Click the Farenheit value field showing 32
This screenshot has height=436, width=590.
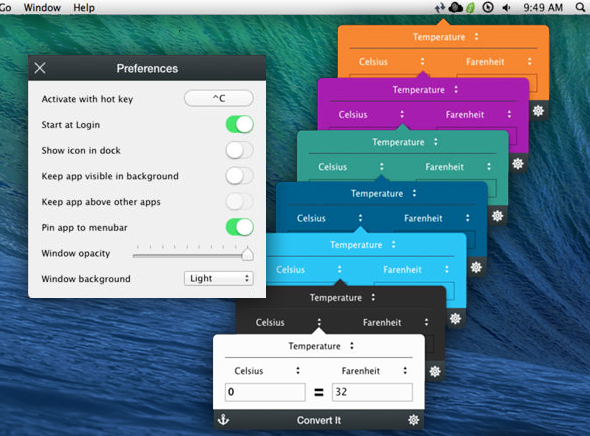pos(372,392)
